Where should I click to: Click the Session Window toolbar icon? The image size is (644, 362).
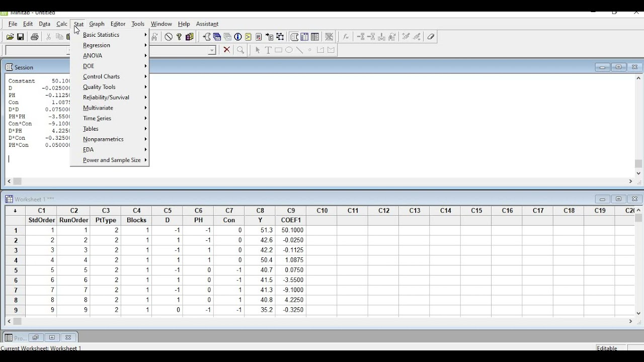coord(294,37)
